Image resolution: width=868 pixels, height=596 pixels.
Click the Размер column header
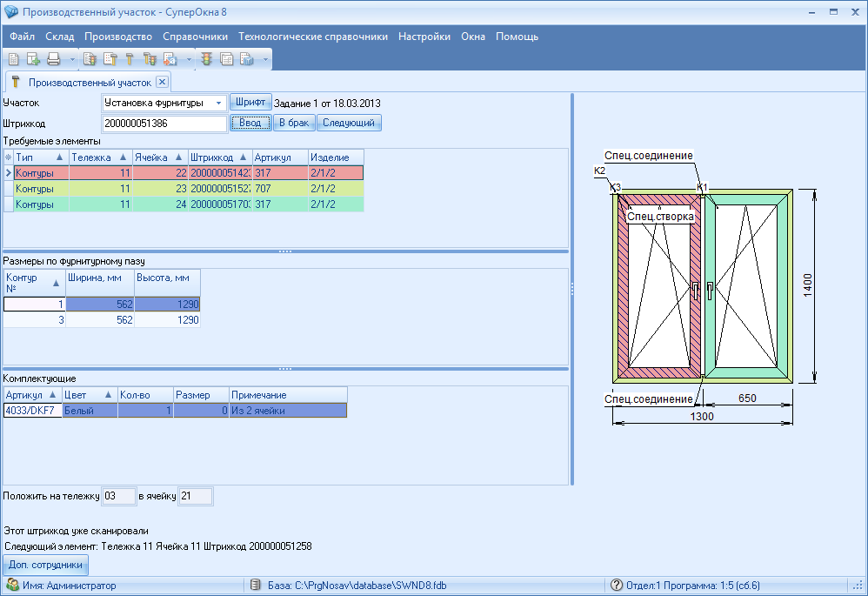202,395
